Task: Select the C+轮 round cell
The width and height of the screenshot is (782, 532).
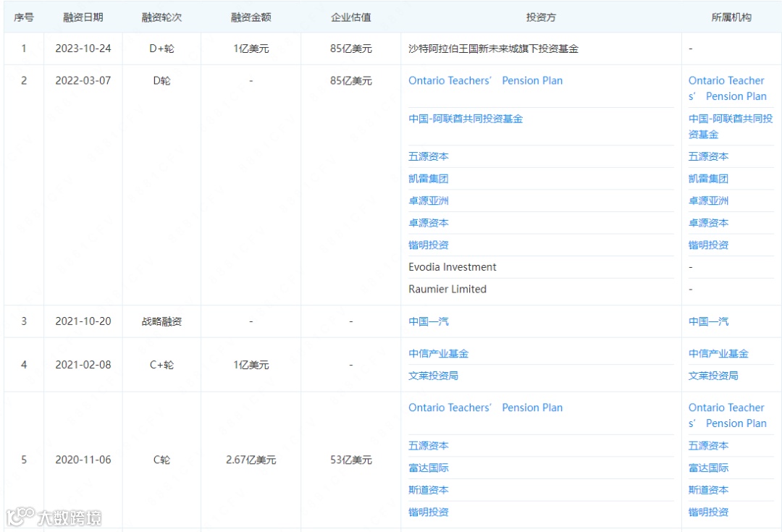Action: (161, 365)
